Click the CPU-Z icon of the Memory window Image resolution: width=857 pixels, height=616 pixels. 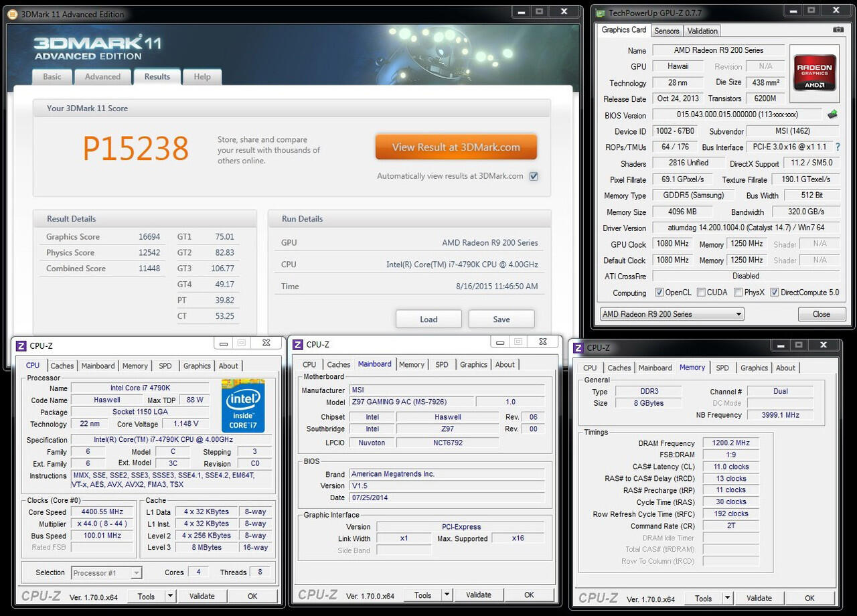[578, 348]
